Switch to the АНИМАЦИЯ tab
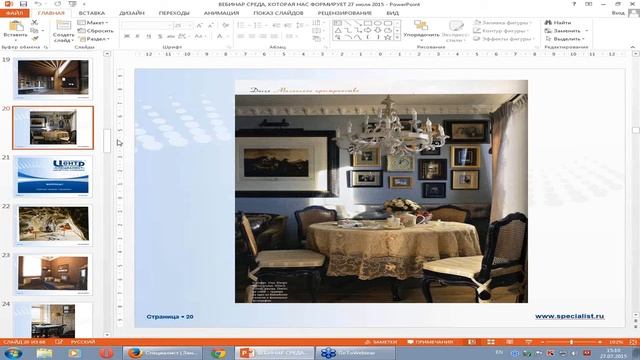 (222, 13)
